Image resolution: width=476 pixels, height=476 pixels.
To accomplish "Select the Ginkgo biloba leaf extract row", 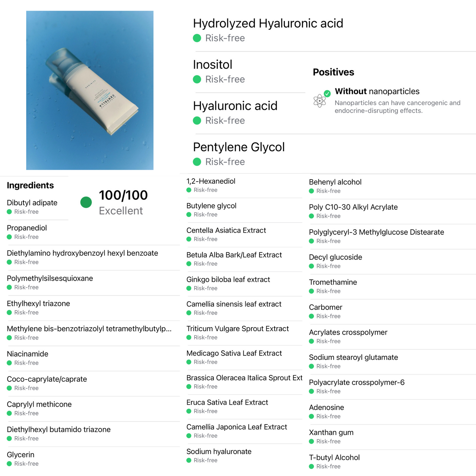I will coord(228,280).
